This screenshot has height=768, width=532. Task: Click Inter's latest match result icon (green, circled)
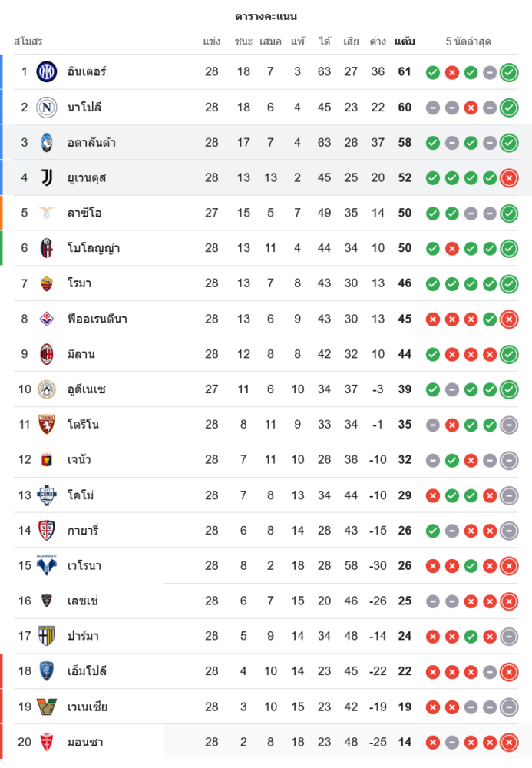[x=508, y=72]
